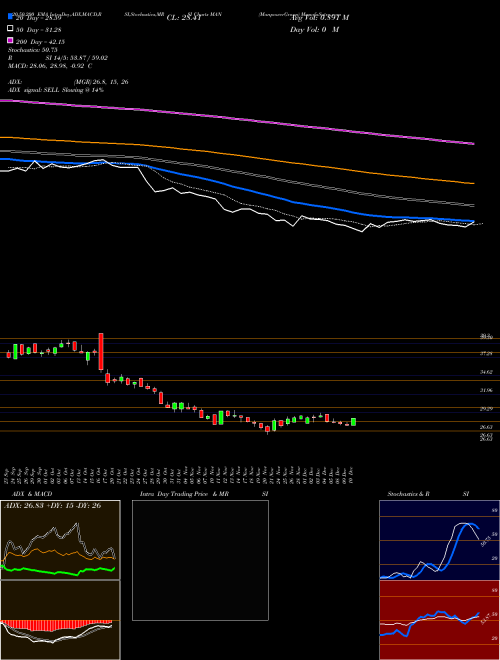Select the '20 Day - 28.39' legend text
Image resolution: width=500 pixels, height=660 pixels.
tap(39, 19)
